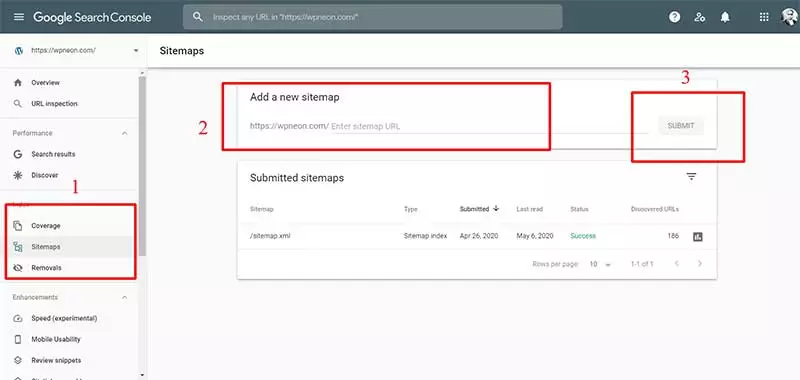800x380 pixels.
Task: Click the Speed gauge icon
Action: tap(18, 318)
